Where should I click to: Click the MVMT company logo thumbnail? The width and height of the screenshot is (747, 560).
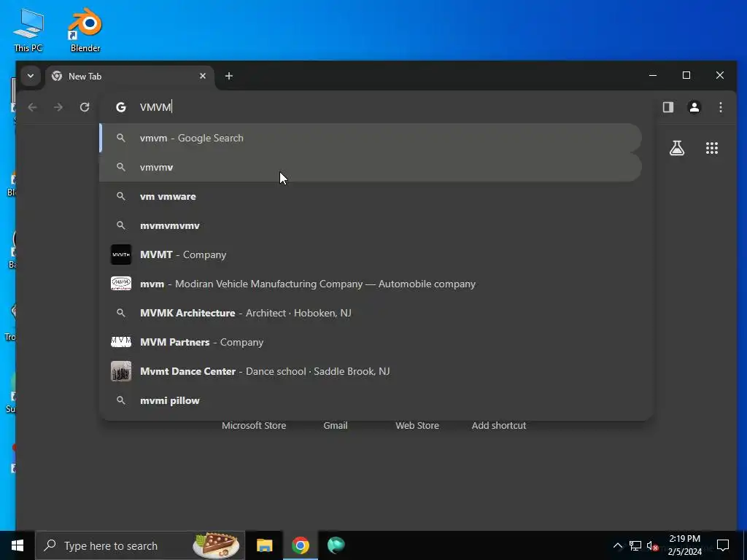121,254
